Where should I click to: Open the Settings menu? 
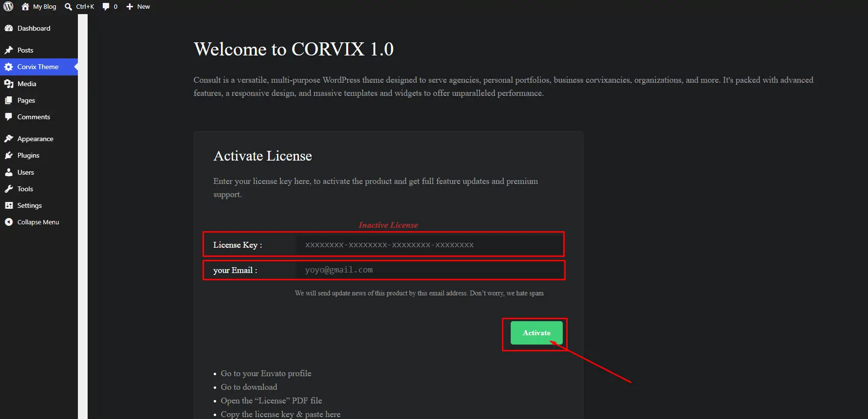click(x=39, y=205)
